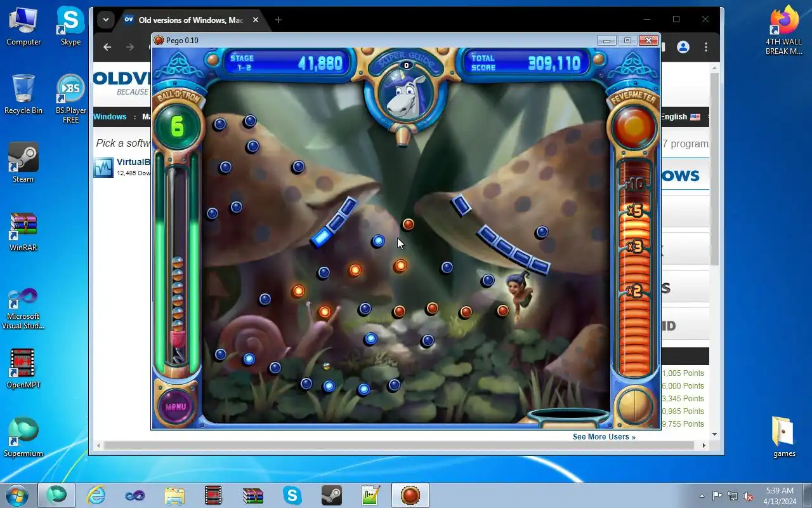The width and height of the screenshot is (812, 508).
Task: Click the Super Guide unicorn portrait in Pego
Action: click(x=406, y=93)
